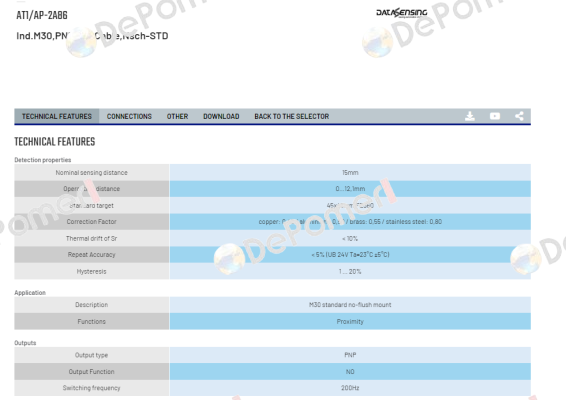Image resolution: width=566 pixels, height=400 pixels.
Task: Select the Other tab
Action: [177, 116]
